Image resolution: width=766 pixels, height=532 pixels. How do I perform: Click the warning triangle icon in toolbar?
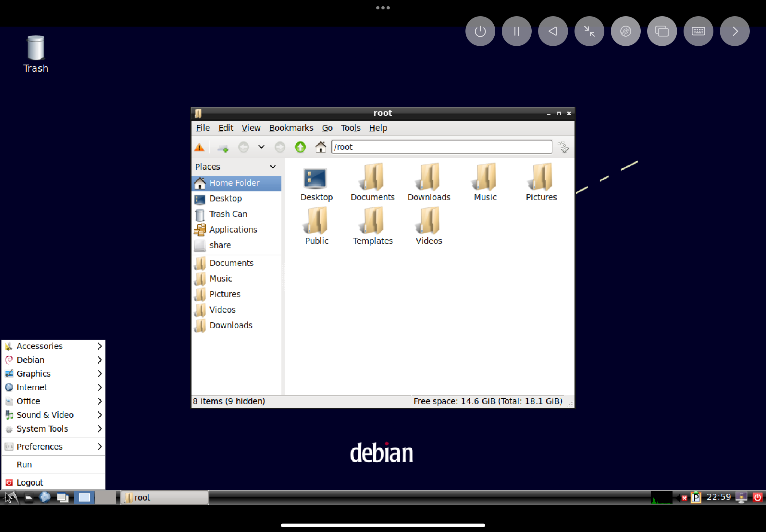(x=199, y=147)
